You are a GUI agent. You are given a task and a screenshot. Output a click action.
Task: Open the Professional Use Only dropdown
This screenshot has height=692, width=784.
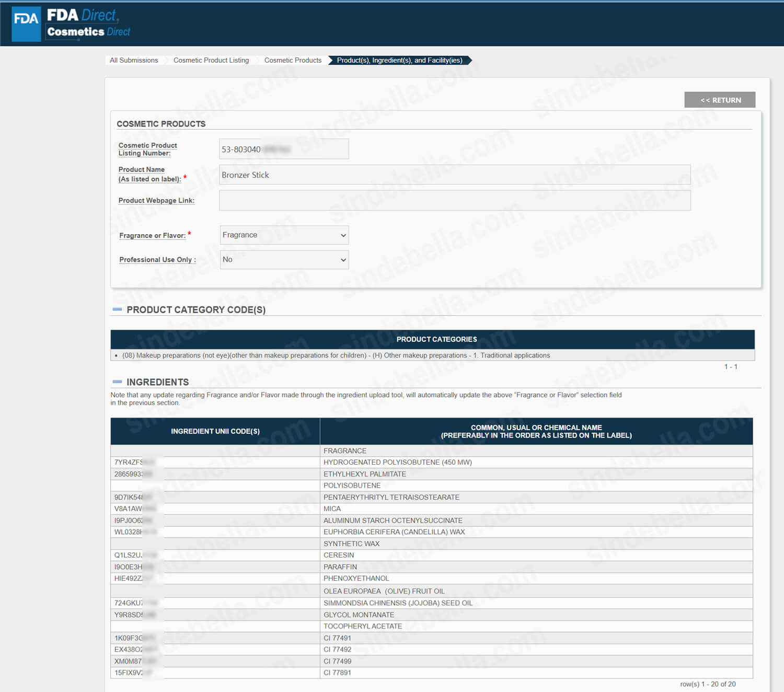coord(284,260)
